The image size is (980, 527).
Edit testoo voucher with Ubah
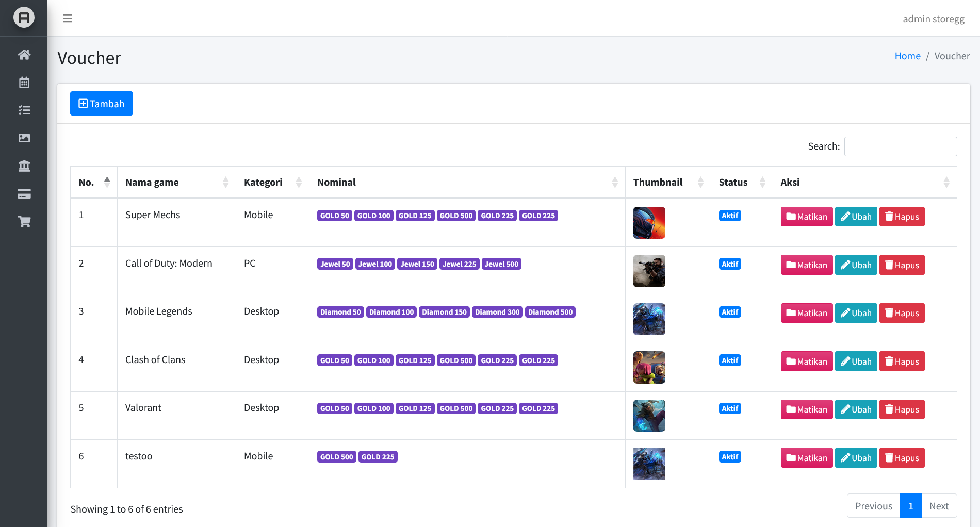click(856, 458)
